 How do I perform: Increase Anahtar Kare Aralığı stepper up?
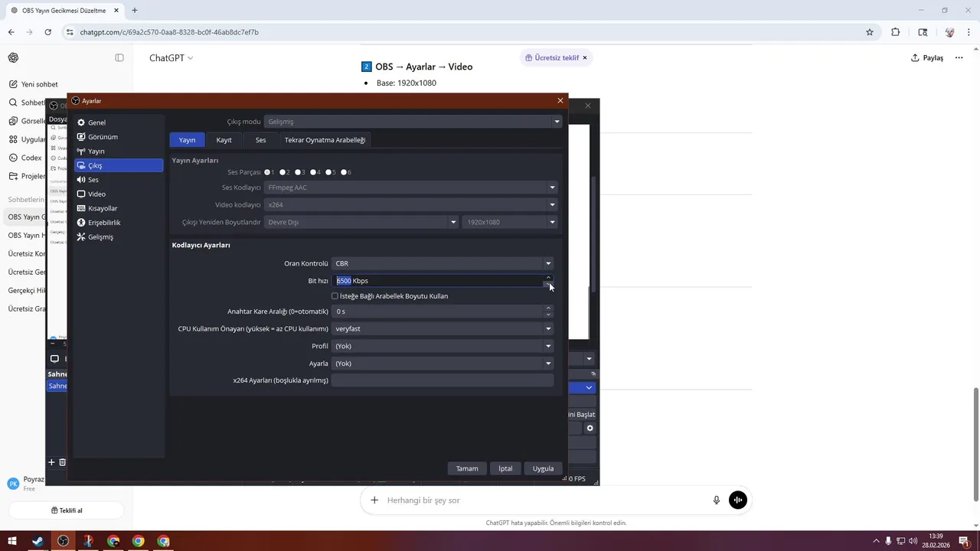pos(548,308)
